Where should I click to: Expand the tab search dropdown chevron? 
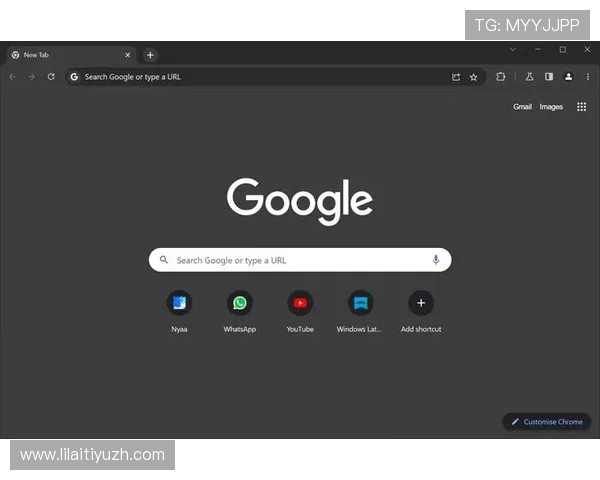[513, 49]
